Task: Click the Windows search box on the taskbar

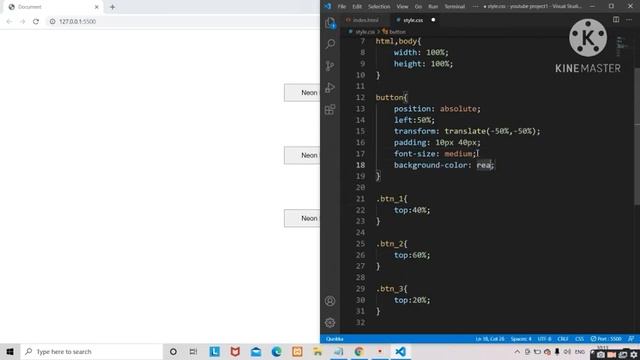Action: point(92,351)
